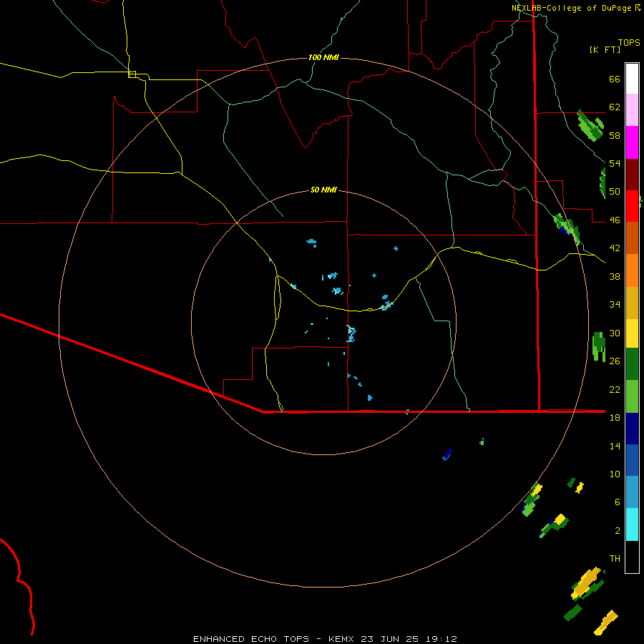Select the dark maroon legend swatch
This screenshot has width=644, height=644.
click(632, 174)
